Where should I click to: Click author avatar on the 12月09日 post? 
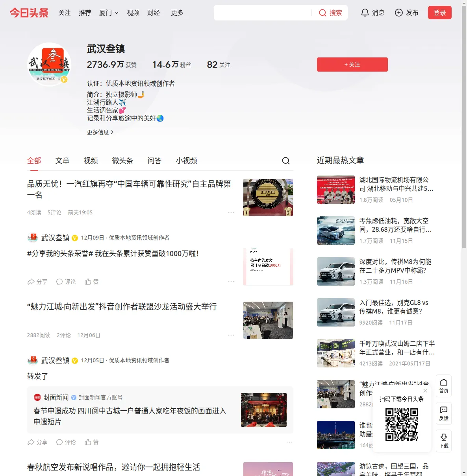[32, 238]
